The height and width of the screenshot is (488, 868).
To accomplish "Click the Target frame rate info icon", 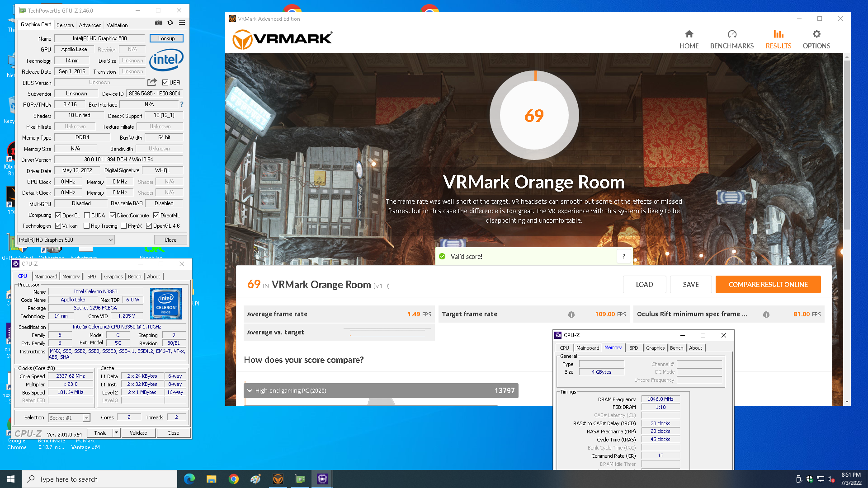I will [x=571, y=314].
